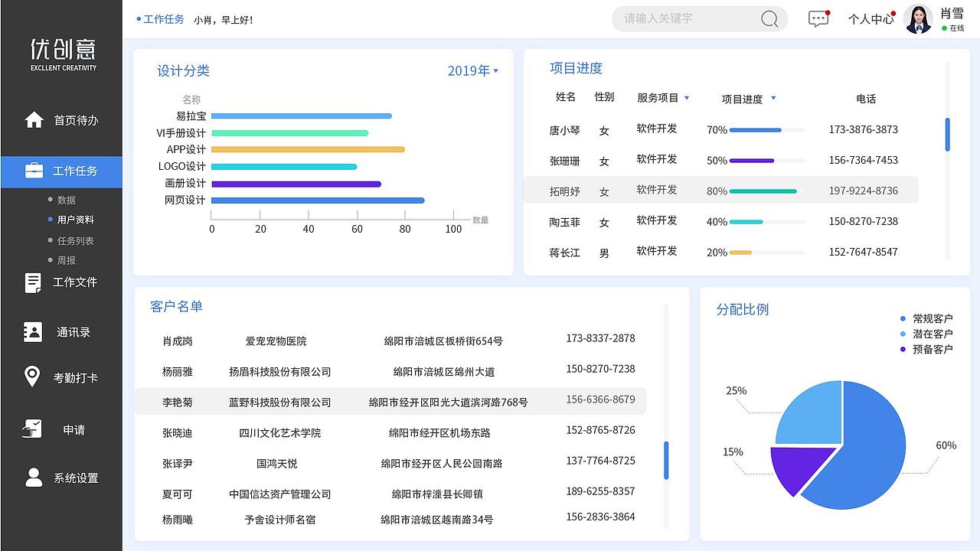
Task: Click the 姓名 column header
Action: point(566,97)
